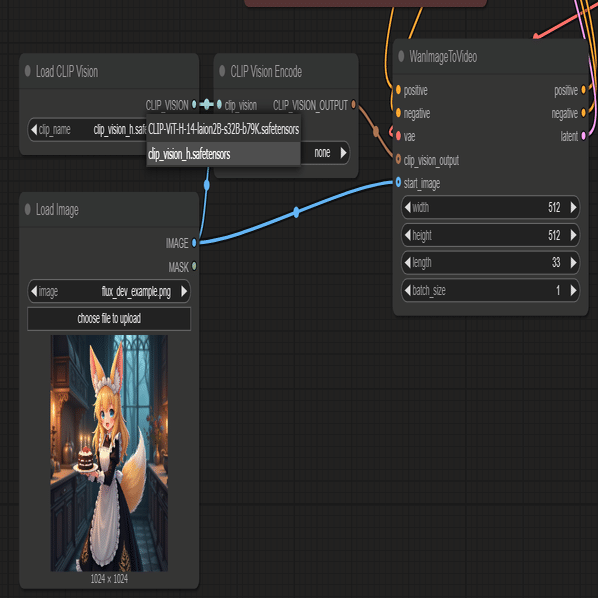Collapse the WanImageToVideo node via title dot

401,56
